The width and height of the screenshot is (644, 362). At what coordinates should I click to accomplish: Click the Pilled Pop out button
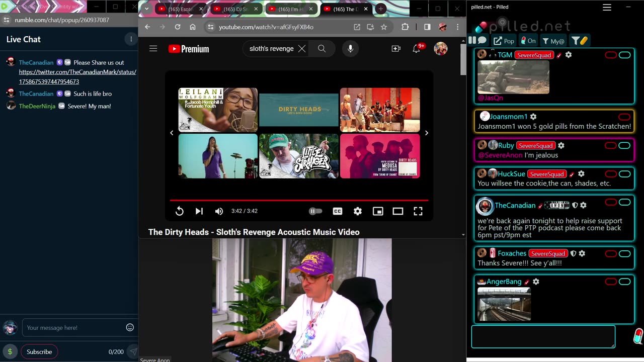point(504,41)
